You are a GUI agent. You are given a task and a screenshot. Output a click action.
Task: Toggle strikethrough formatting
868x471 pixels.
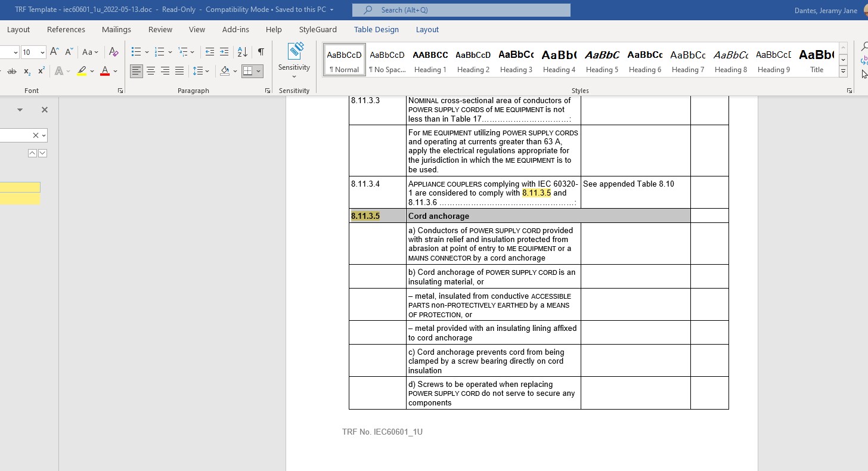(12, 71)
